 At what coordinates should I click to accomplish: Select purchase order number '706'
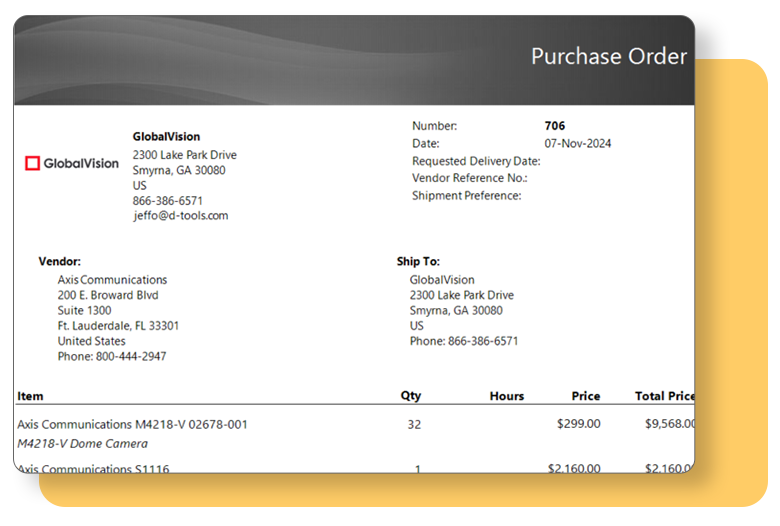pos(555,125)
